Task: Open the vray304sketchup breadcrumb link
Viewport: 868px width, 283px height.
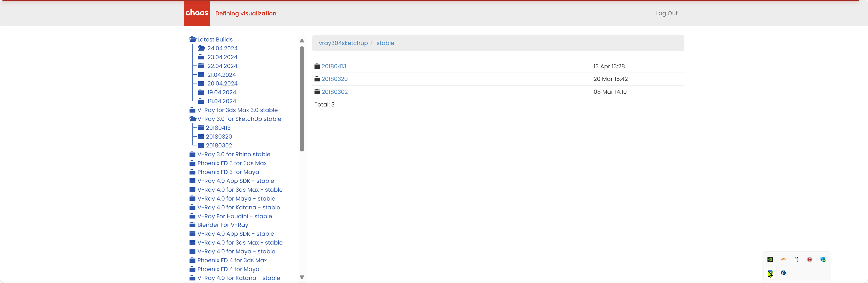Action: click(343, 43)
